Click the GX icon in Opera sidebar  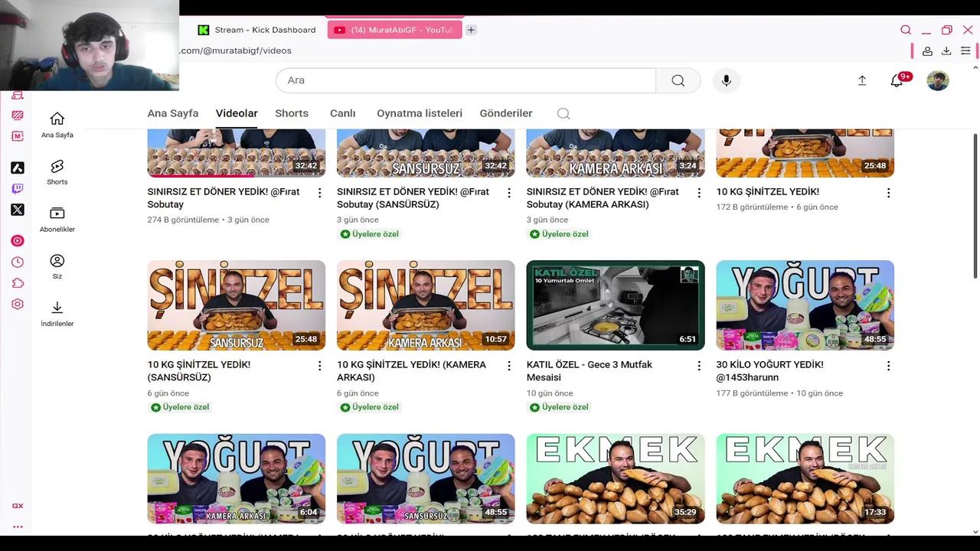click(18, 506)
